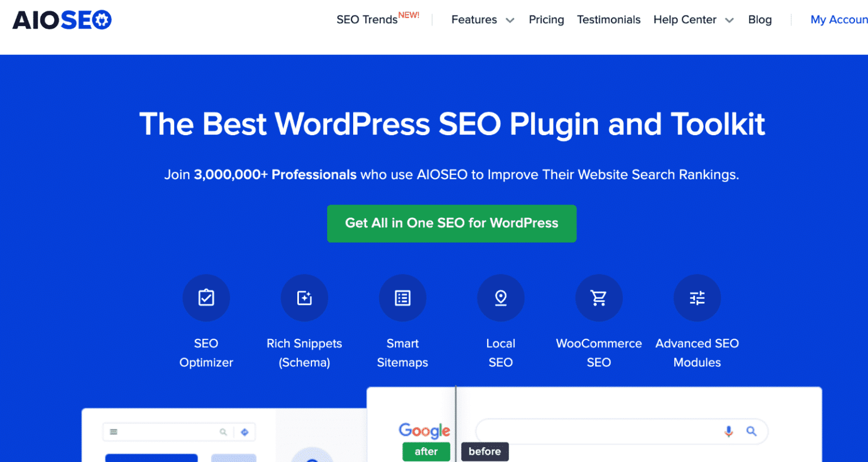This screenshot has width=868, height=462.
Task: Click the small search icon in left preview
Action: pyautogui.click(x=223, y=432)
